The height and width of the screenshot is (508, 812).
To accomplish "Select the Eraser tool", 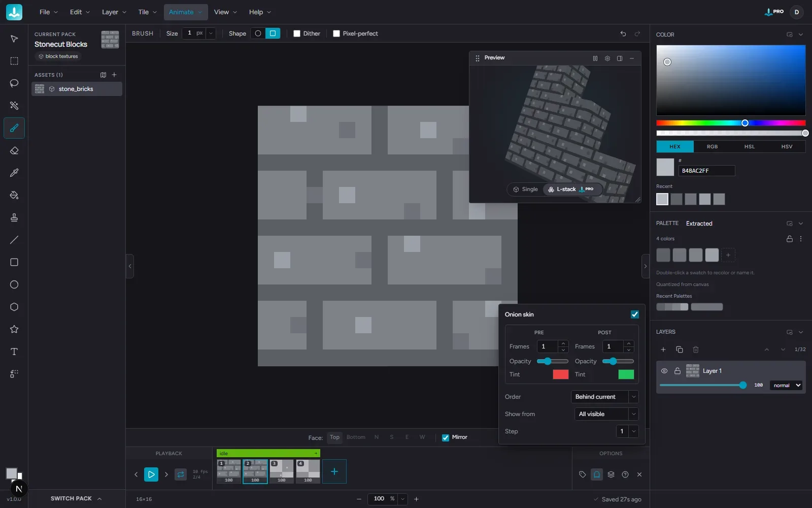I will 14,150.
